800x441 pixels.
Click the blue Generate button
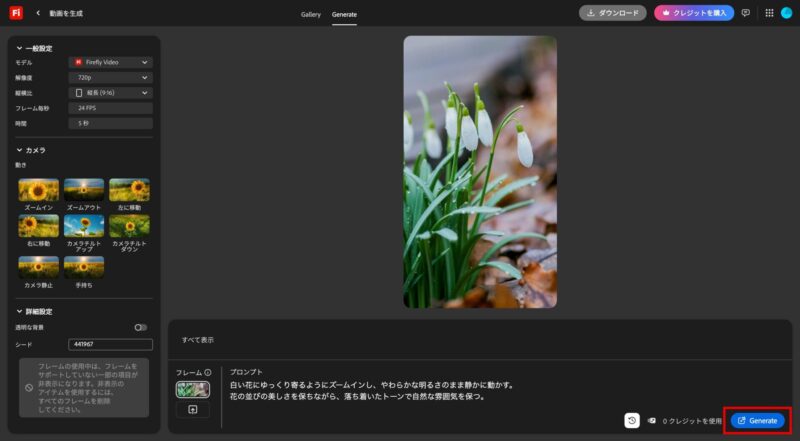[x=758, y=421]
